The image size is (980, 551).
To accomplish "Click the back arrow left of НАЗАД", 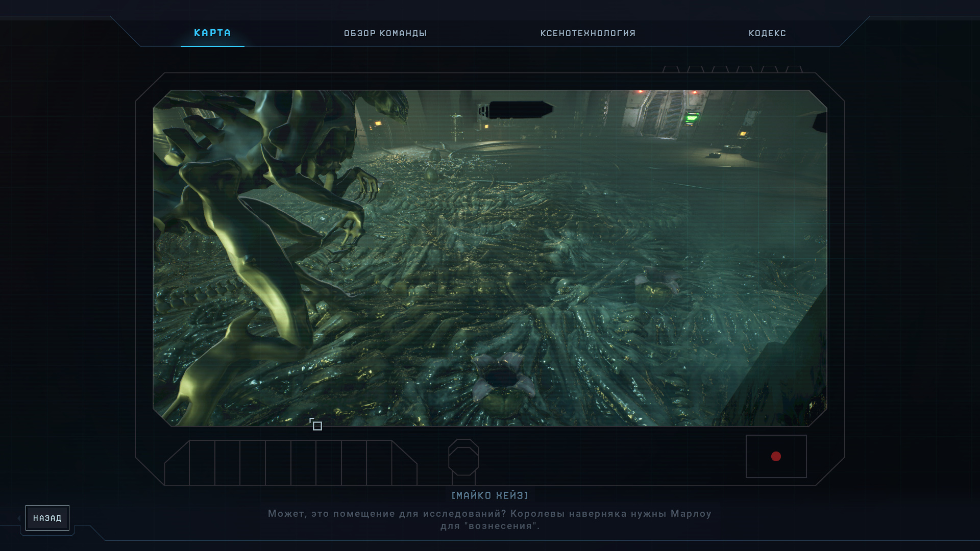I will pos(19,518).
